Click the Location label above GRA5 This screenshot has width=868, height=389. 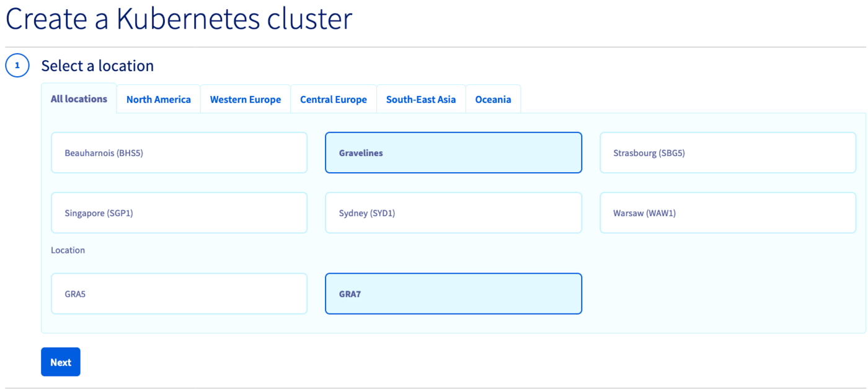pyautogui.click(x=68, y=250)
